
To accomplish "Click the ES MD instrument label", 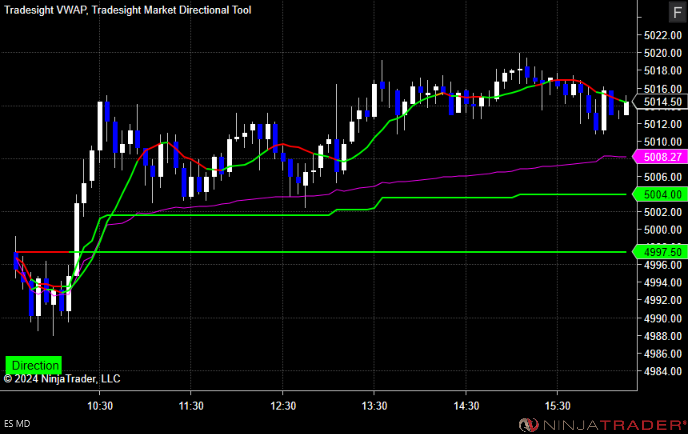I will pos(17,423).
